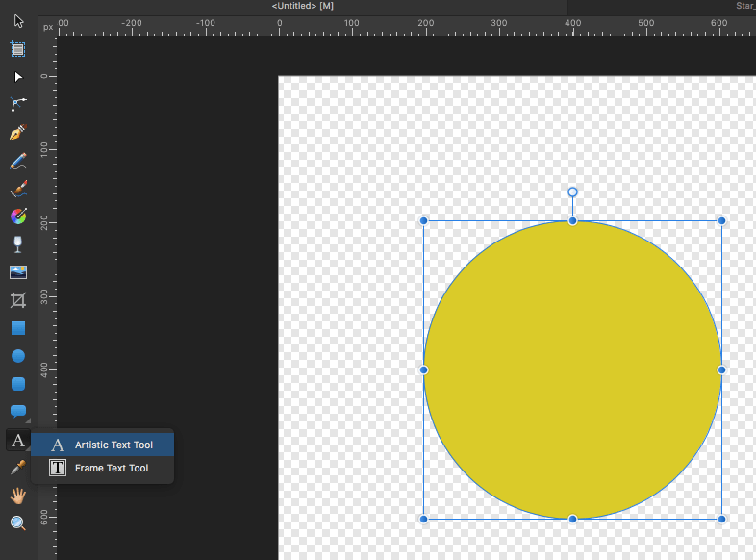
Task: Choose Artistic Text Tool from flyout
Action: pyautogui.click(x=113, y=445)
